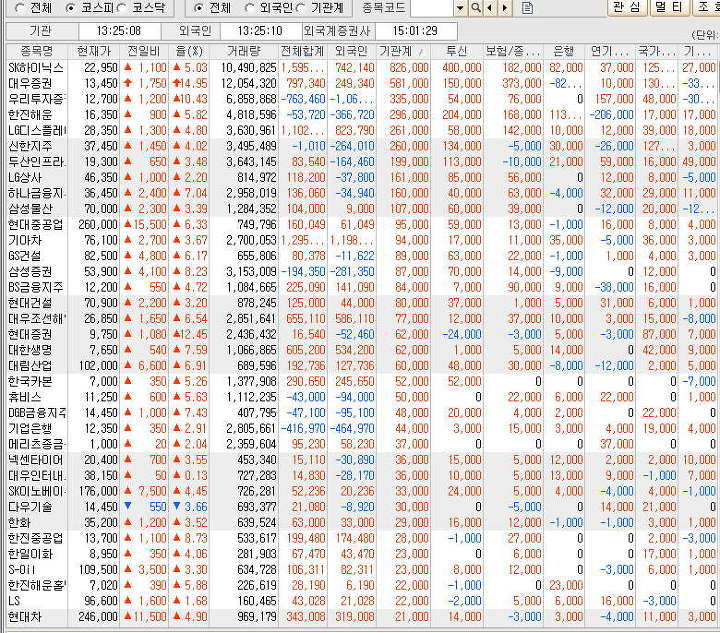This screenshot has width=720, height=633.
Task: Select the 대림산업 stock name
Action: pyautogui.click(x=30, y=366)
